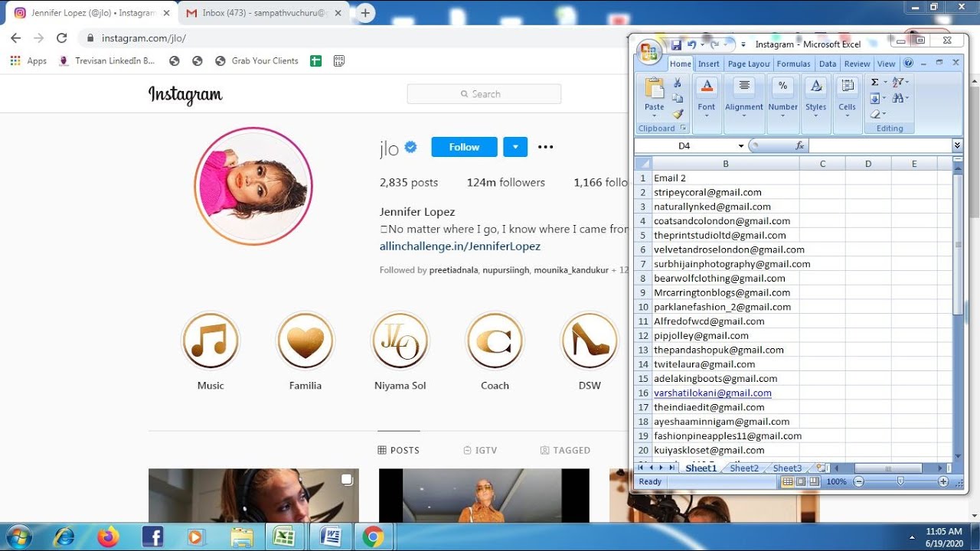
Task: Select the Format Painter brush
Action: tap(678, 114)
